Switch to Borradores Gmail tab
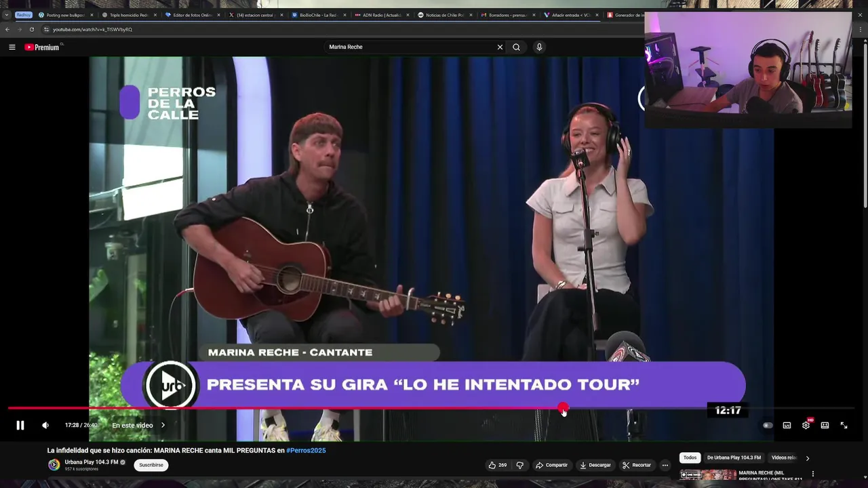 click(508, 15)
